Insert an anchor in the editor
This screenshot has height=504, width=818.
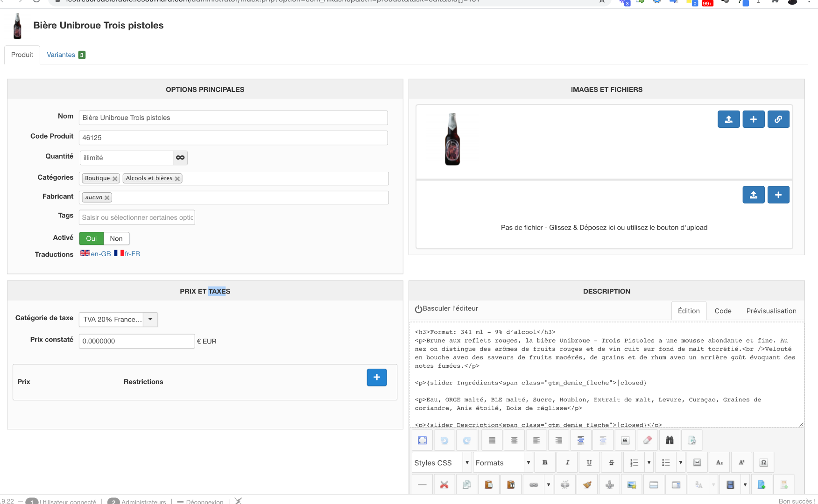[610, 485]
